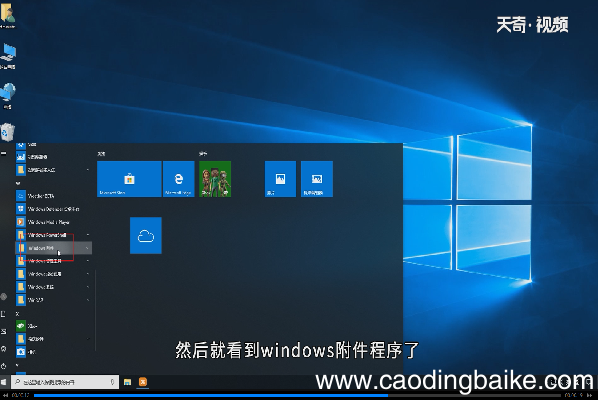The width and height of the screenshot is (598, 400).
Task: Open the tile right of Photos tile
Action: pyautogui.click(x=317, y=179)
